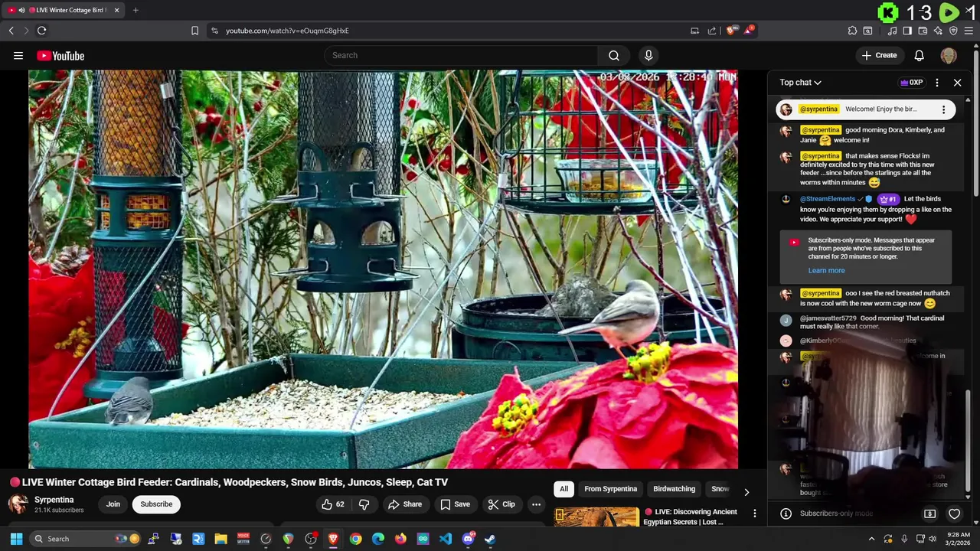The image size is (980, 551).
Task: Open Steam from the taskbar
Action: pyautogui.click(x=490, y=539)
